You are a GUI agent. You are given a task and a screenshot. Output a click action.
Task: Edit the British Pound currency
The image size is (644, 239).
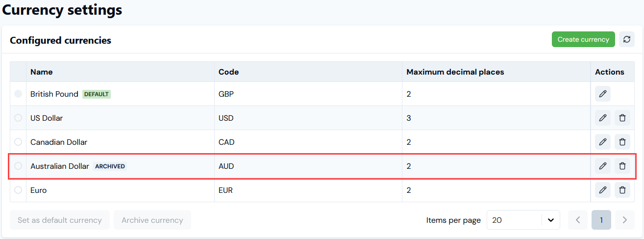[x=603, y=93]
